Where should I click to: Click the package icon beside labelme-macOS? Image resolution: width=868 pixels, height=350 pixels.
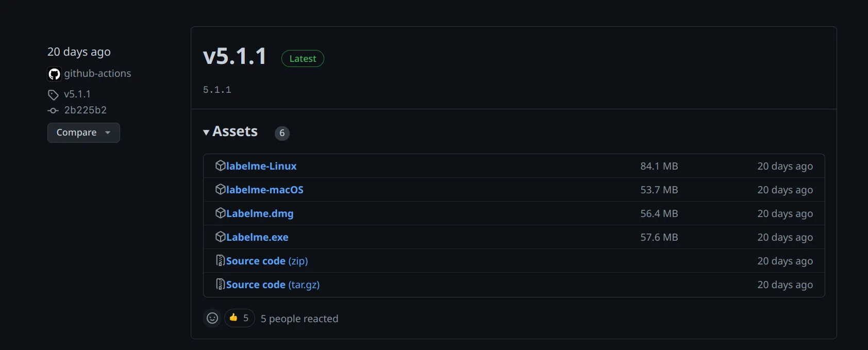click(x=220, y=189)
